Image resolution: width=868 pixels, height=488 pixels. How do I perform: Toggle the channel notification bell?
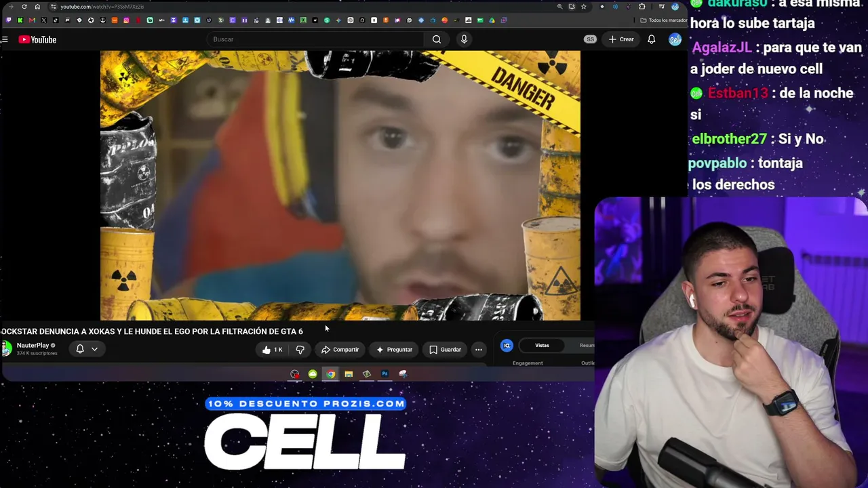[80, 349]
